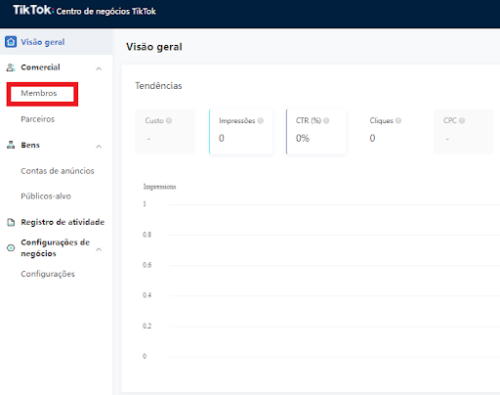
Task: Click the Comercial person icon
Action: point(11,67)
